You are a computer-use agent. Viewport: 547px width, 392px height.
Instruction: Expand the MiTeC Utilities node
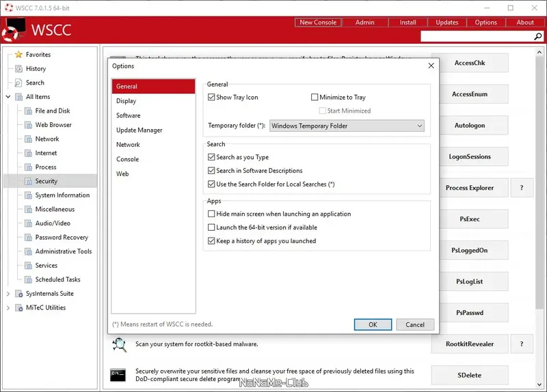tap(8, 308)
